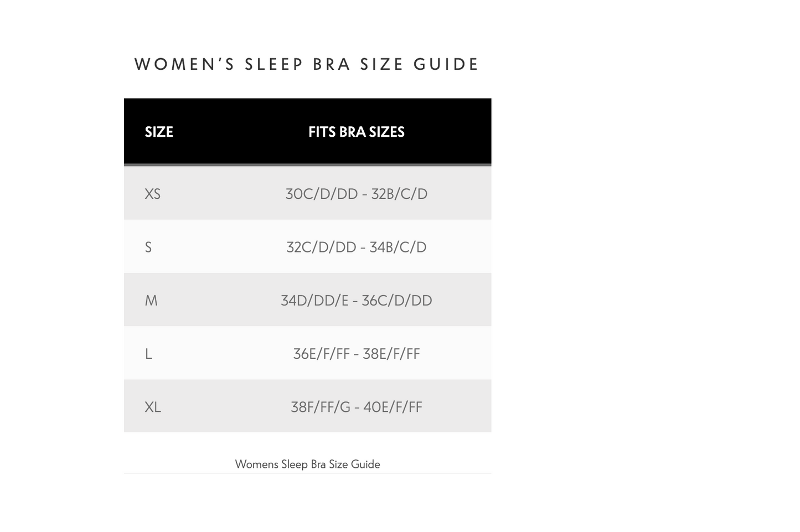Click 36E/F/FF in the L row
This screenshot has height=532, width=800.
pos(321,354)
